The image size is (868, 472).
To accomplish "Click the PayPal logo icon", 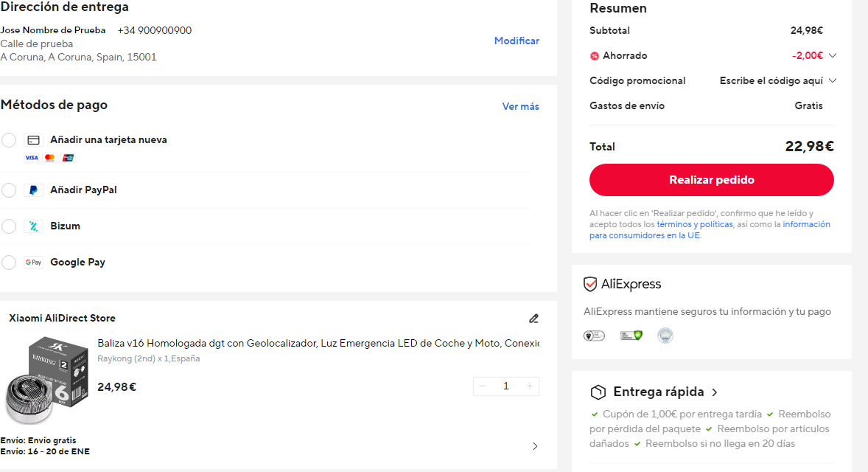I will [x=33, y=190].
